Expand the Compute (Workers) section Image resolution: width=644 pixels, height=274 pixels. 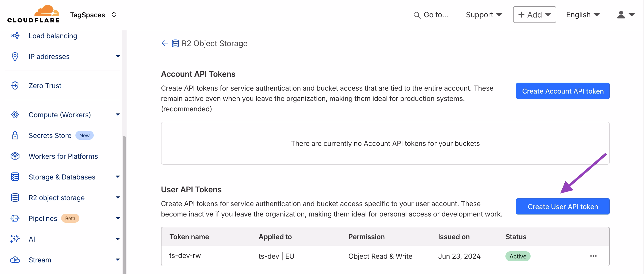[118, 114]
